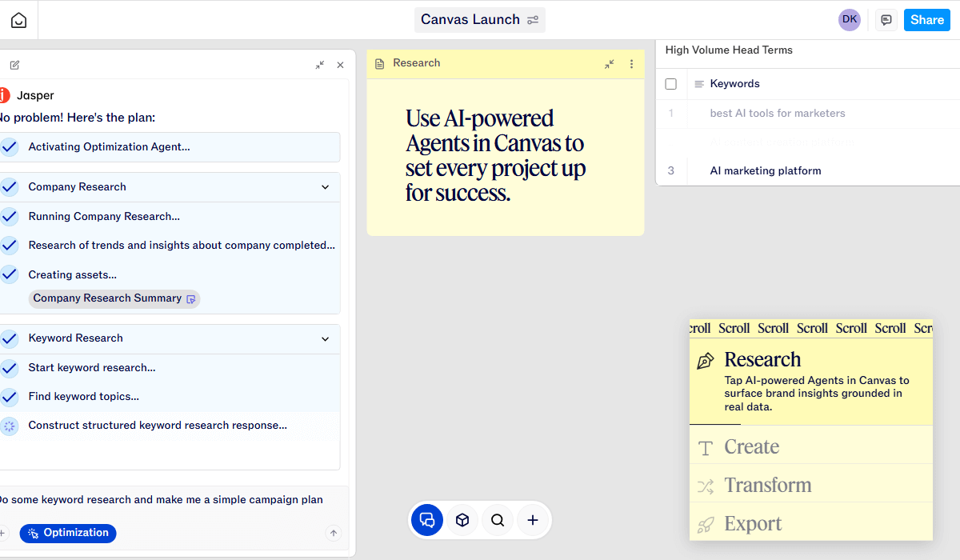The width and height of the screenshot is (960, 560).
Task: Select the Create tab in the card
Action: point(811,446)
